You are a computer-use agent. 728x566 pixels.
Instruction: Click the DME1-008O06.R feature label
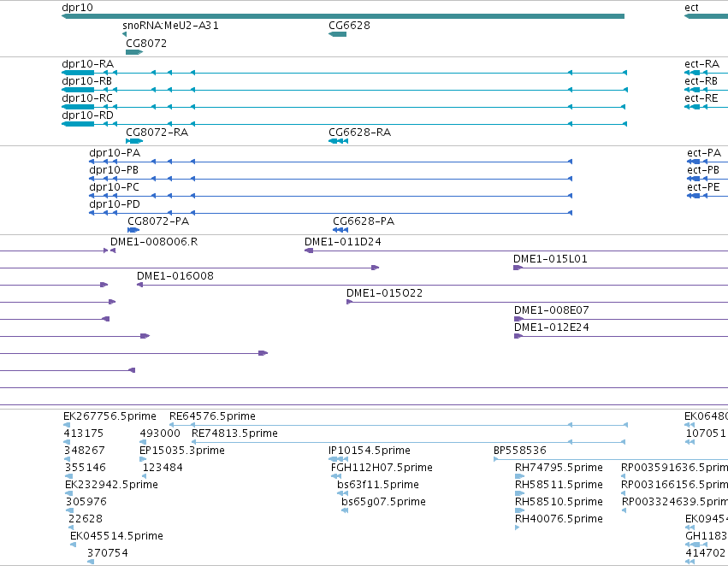(x=154, y=242)
